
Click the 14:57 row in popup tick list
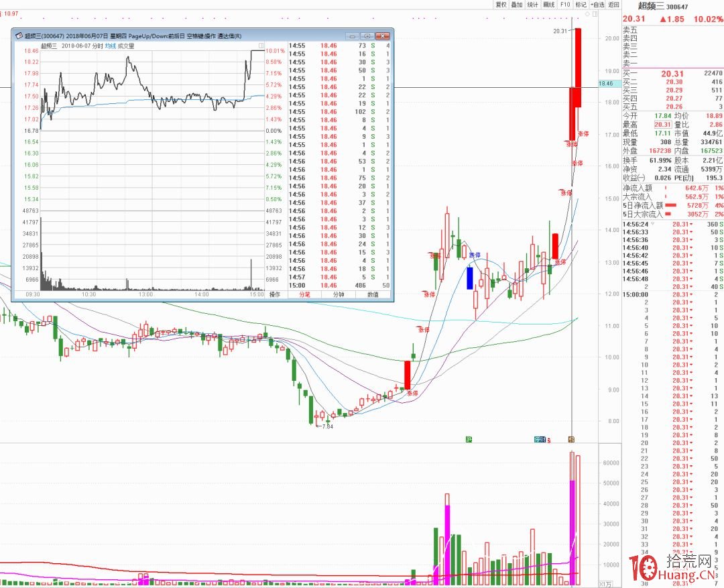(x=339, y=277)
